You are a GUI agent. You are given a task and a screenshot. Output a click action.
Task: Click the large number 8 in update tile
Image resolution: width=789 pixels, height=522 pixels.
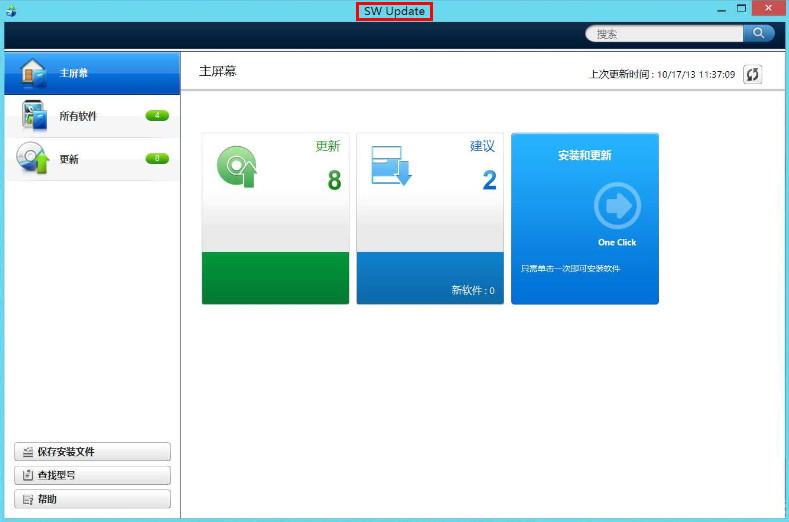tap(334, 180)
